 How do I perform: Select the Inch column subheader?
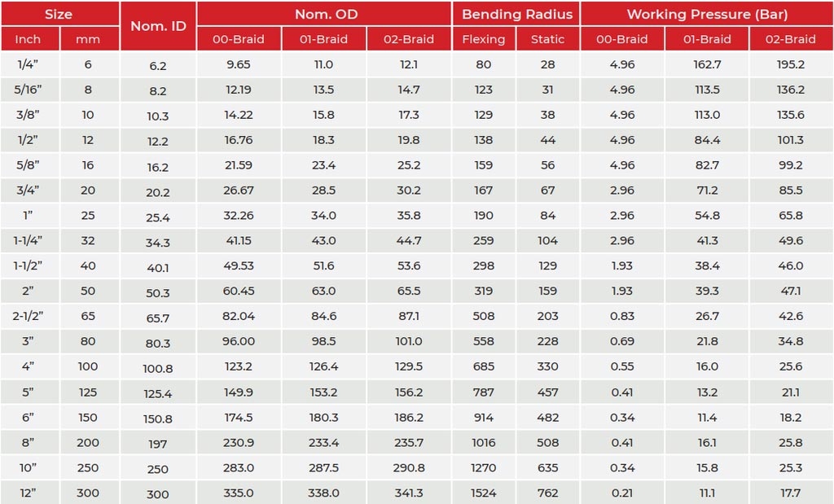tap(28, 39)
